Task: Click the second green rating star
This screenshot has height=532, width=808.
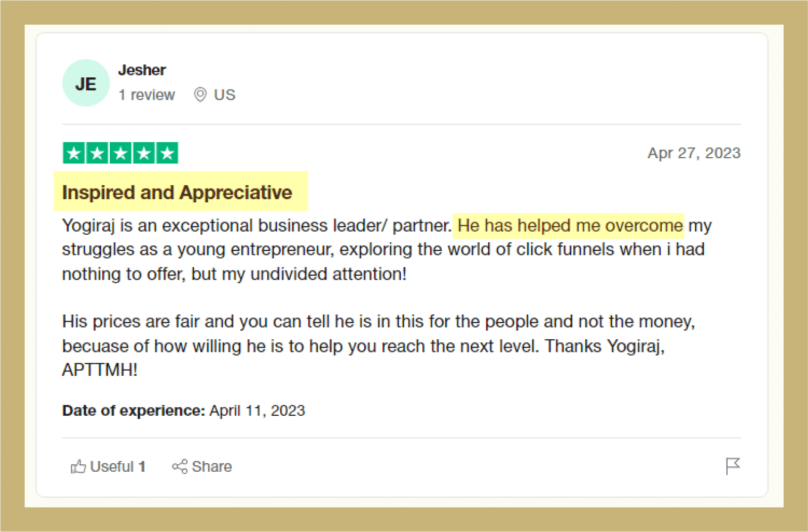Action: (97, 153)
